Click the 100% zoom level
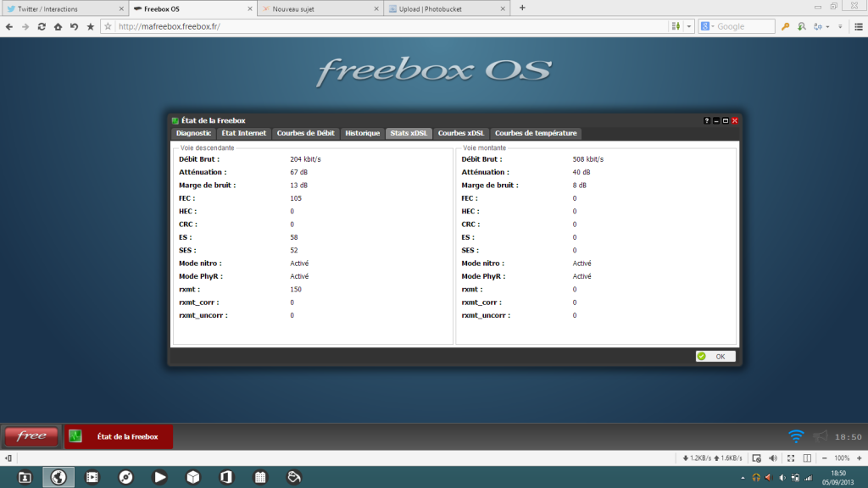This screenshot has height=488, width=868. click(842, 458)
